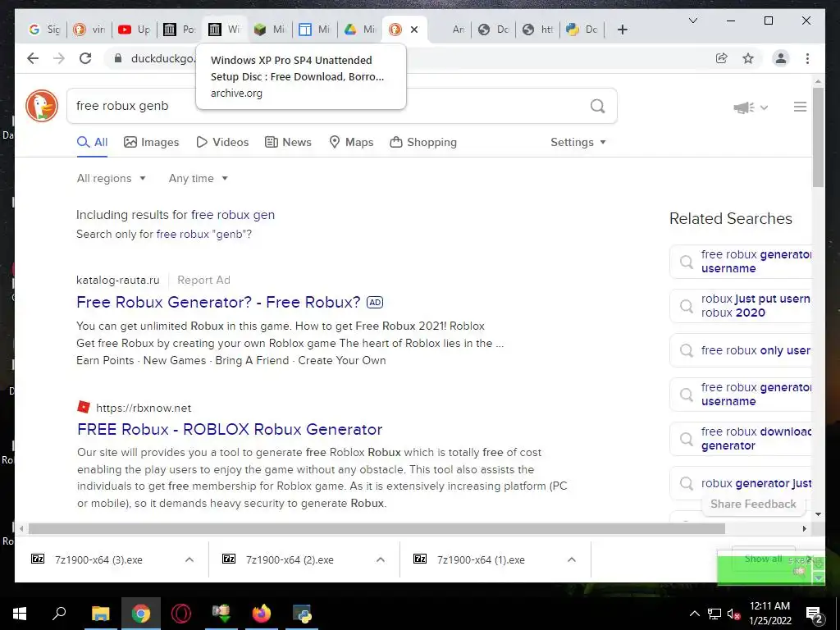Select the All results category
The image size is (840, 630).
point(92,142)
